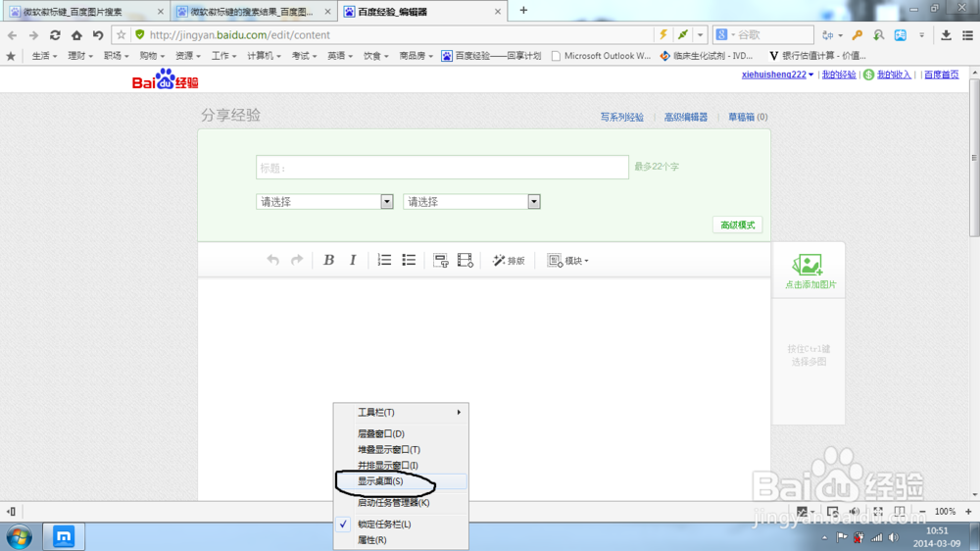Open the Windows Start orb

pyautogui.click(x=20, y=536)
